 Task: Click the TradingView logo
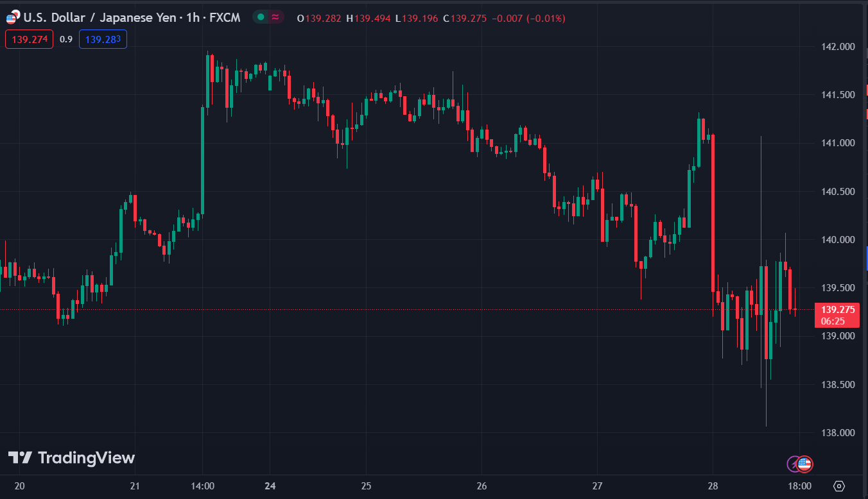click(x=71, y=458)
